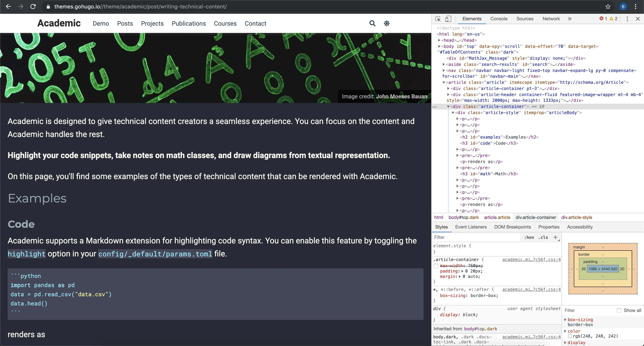The height and width of the screenshot is (346, 644).
Task: Bookmark the page with the star icon
Action: click(608, 7)
